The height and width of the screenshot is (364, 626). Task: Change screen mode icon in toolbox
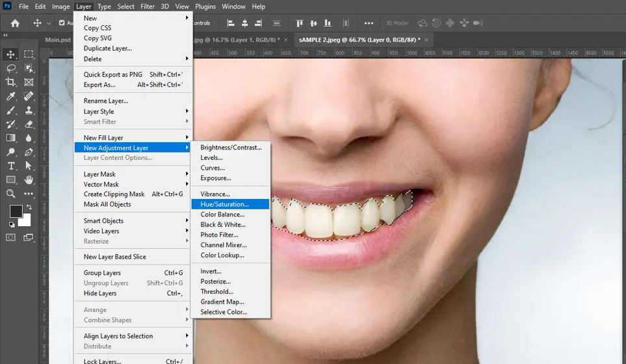(29, 237)
